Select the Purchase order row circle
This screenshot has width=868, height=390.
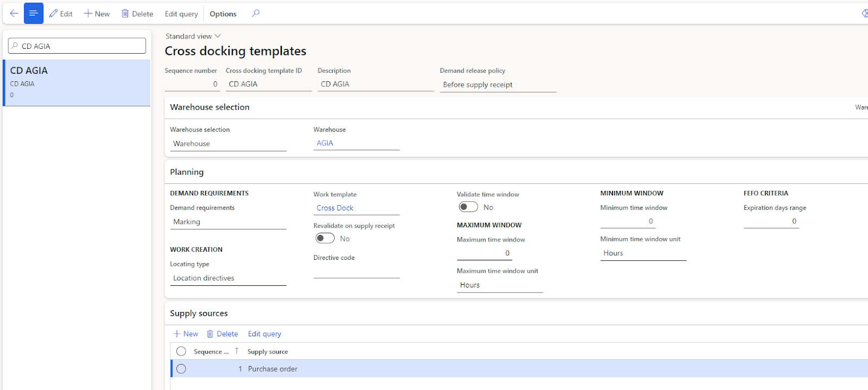[181, 369]
